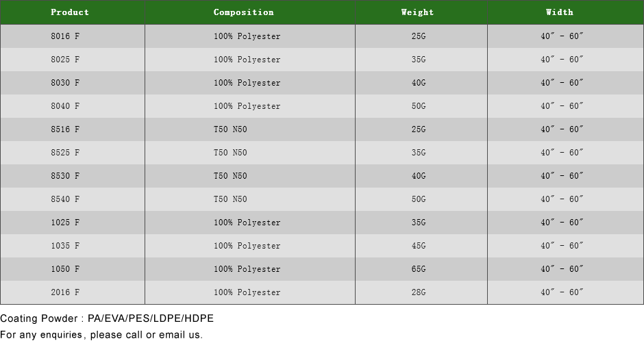Click the Width column header
Viewport: 644px width, 341px height.
[560, 12]
